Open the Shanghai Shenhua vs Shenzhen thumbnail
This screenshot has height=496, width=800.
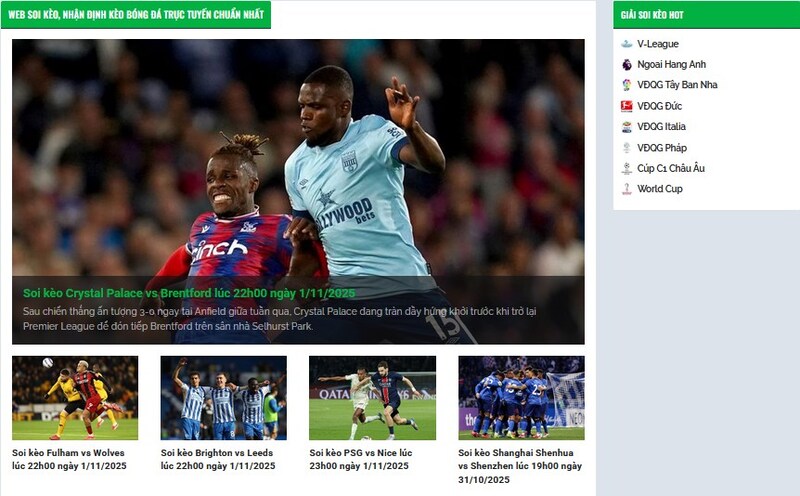(x=521, y=398)
